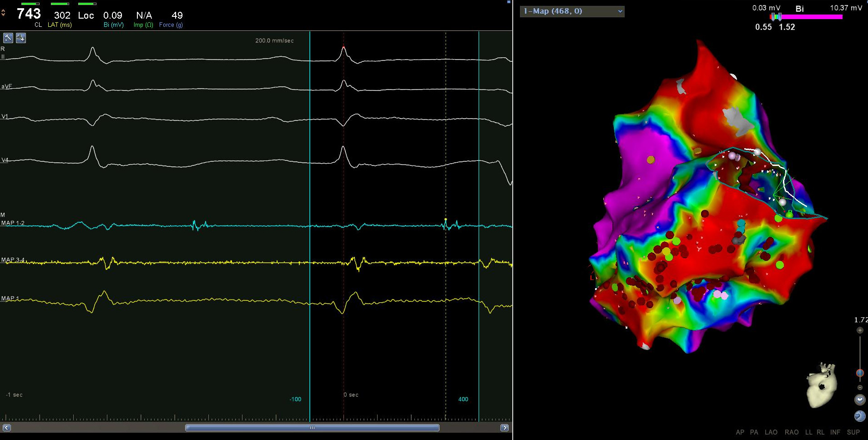Switch to the LAO view
Screen dimensions: 868x440
(771, 432)
